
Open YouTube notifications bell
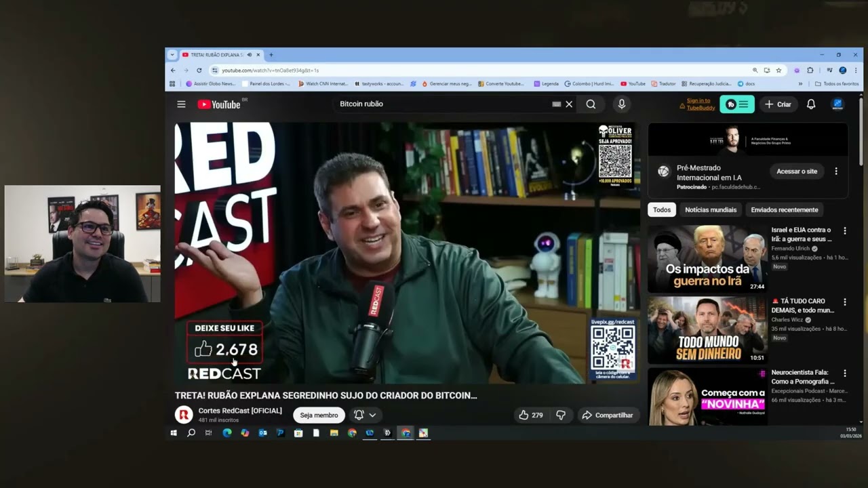click(811, 104)
